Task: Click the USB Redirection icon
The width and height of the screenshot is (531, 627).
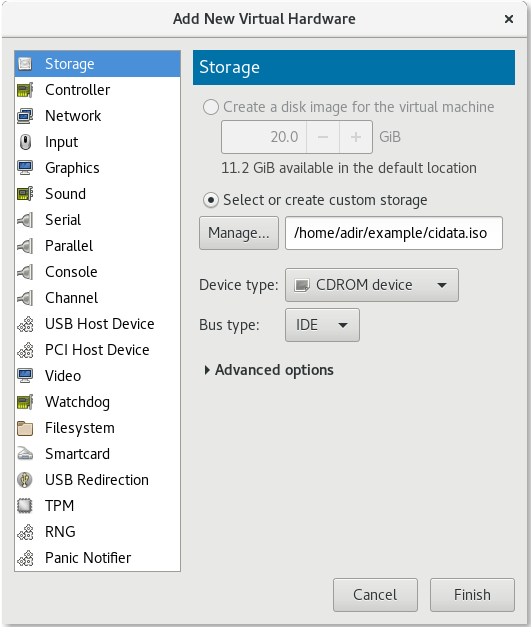Action: coord(25,479)
